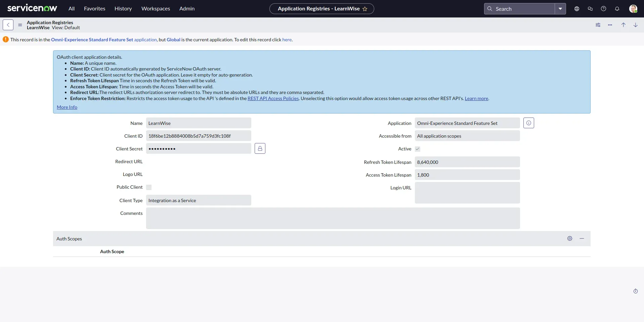
Task: Open more options ellipsis in header
Action: coord(610,25)
